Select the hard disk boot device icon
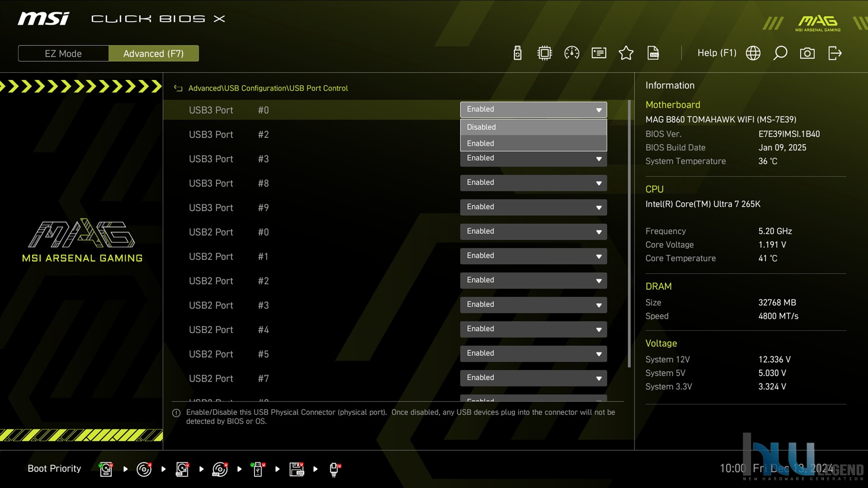The height and width of the screenshot is (488, 868). click(x=106, y=469)
